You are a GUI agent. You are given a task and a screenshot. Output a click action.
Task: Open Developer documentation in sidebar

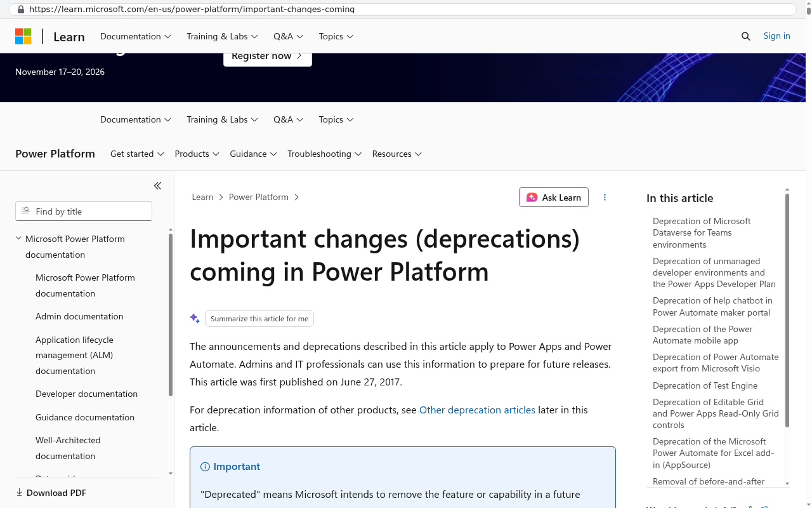pyautogui.click(x=86, y=394)
